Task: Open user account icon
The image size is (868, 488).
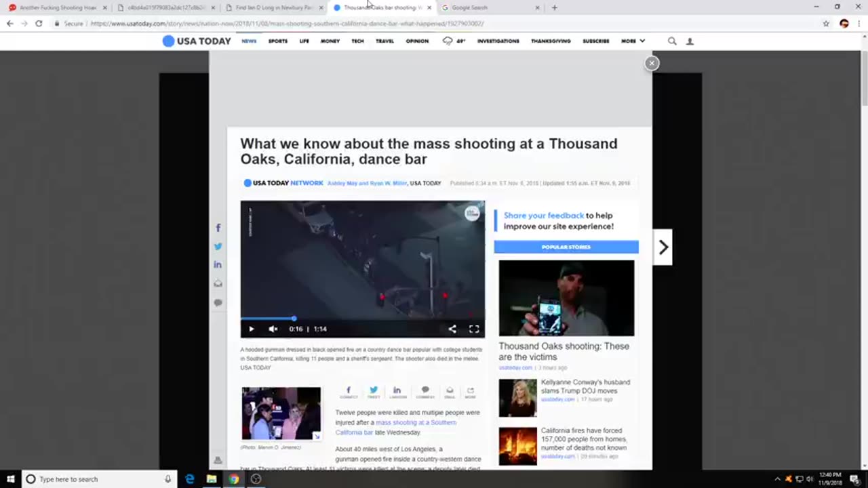Action: coord(690,41)
